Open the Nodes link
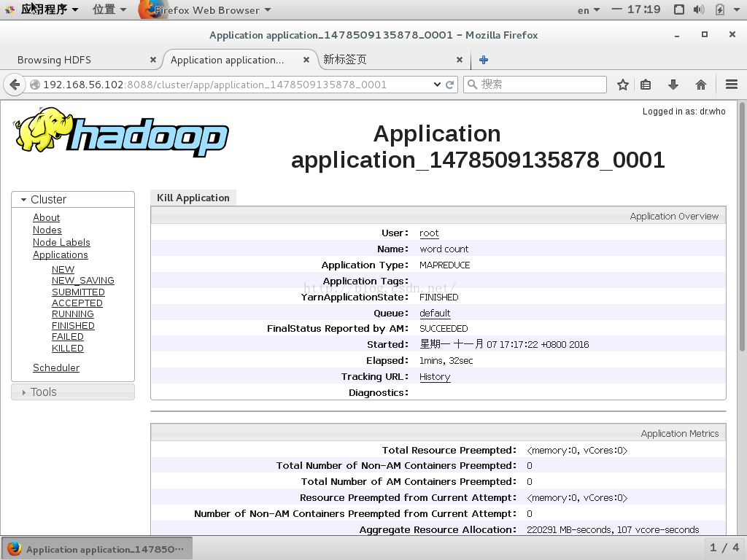Viewport: 747px width, 560px height. (x=47, y=230)
